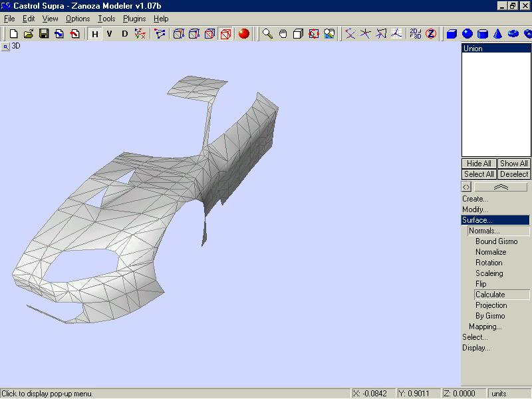Expand the Create... command group
Screen dimensions: 532x399
tap(475, 199)
